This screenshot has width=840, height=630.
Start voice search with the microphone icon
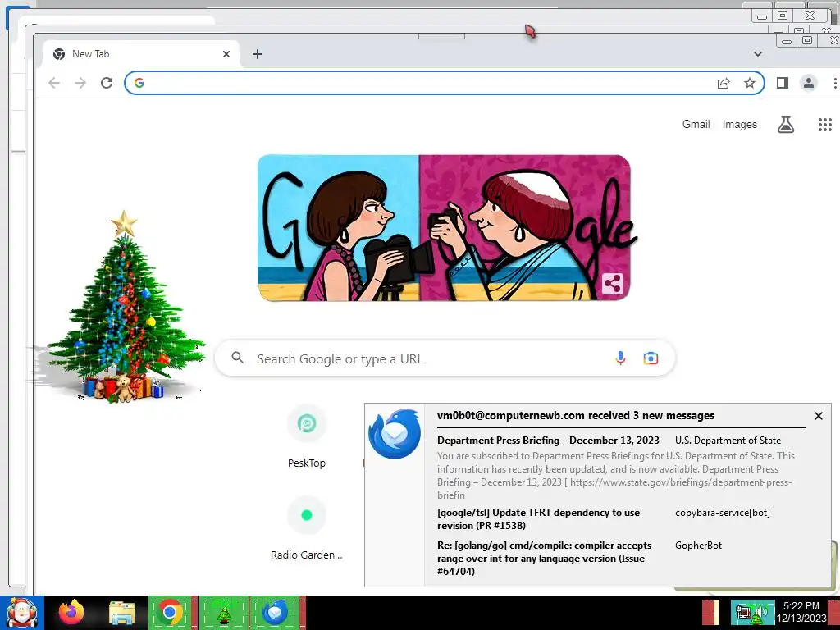tap(620, 358)
